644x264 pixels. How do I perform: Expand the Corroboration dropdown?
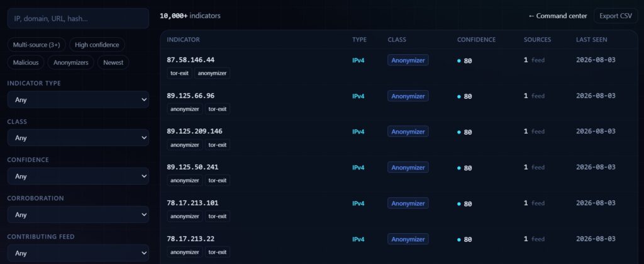pos(78,215)
